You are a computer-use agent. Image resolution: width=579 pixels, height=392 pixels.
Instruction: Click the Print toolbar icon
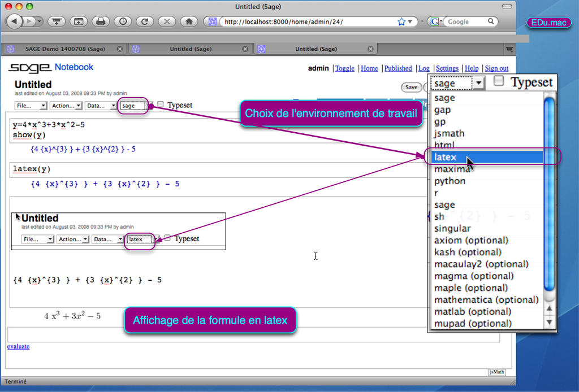[101, 22]
